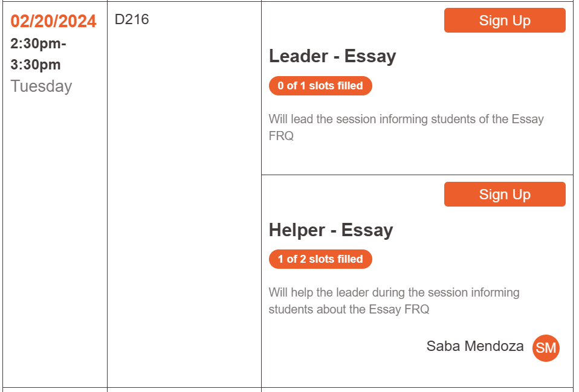The image size is (579, 392).
Task: Select the Leader - Essay heading
Action: pyautogui.click(x=332, y=56)
